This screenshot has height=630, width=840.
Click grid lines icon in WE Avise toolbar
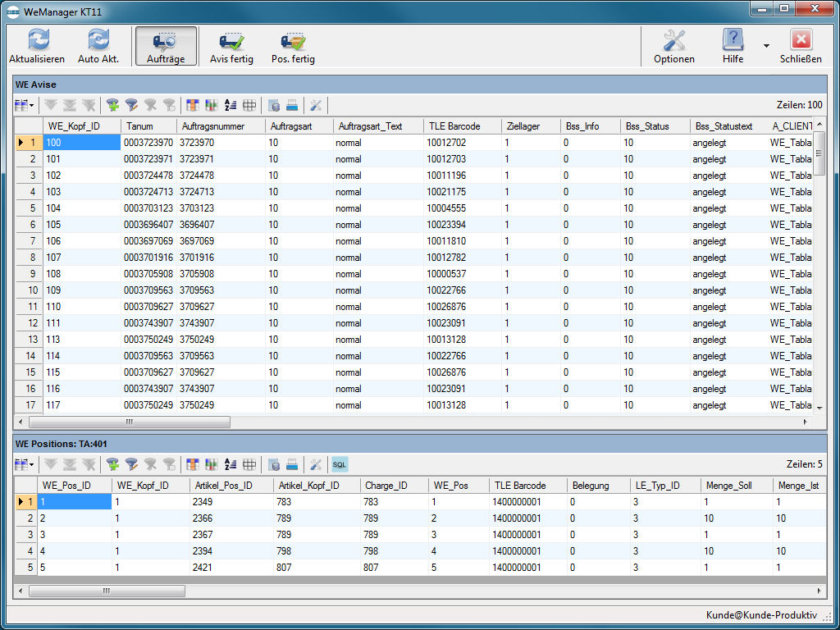tap(249, 106)
